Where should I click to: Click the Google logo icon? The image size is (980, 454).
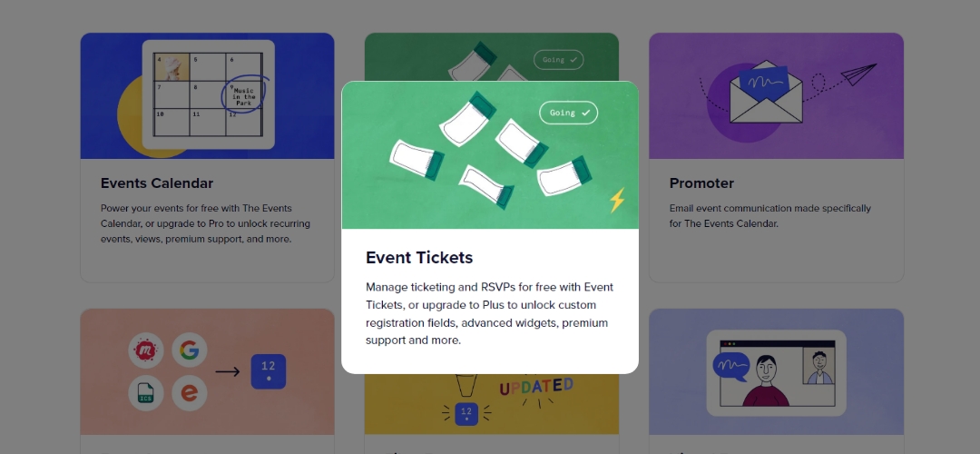coord(190,350)
